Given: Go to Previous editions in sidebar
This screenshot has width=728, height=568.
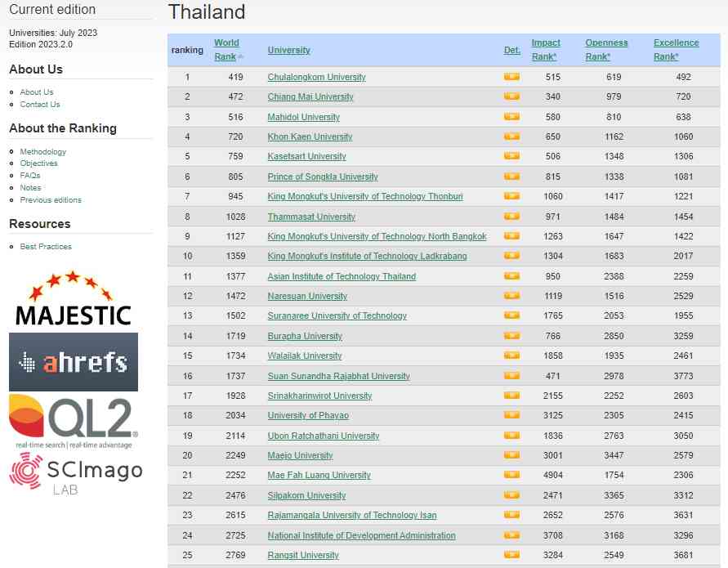Looking at the screenshot, I should [51, 199].
